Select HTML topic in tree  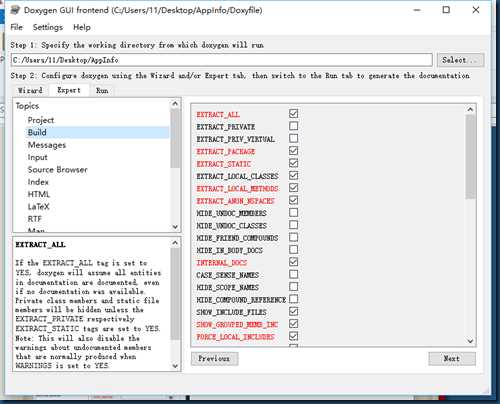click(x=38, y=194)
